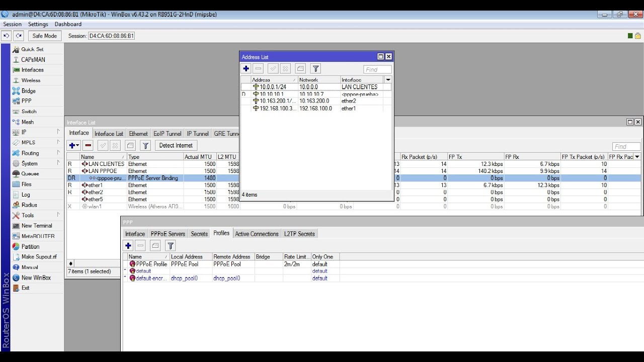Image resolution: width=644 pixels, height=362 pixels.
Task: Select 10.0.0.1/24 address row
Action: pyautogui.click(x=316, y=87)
